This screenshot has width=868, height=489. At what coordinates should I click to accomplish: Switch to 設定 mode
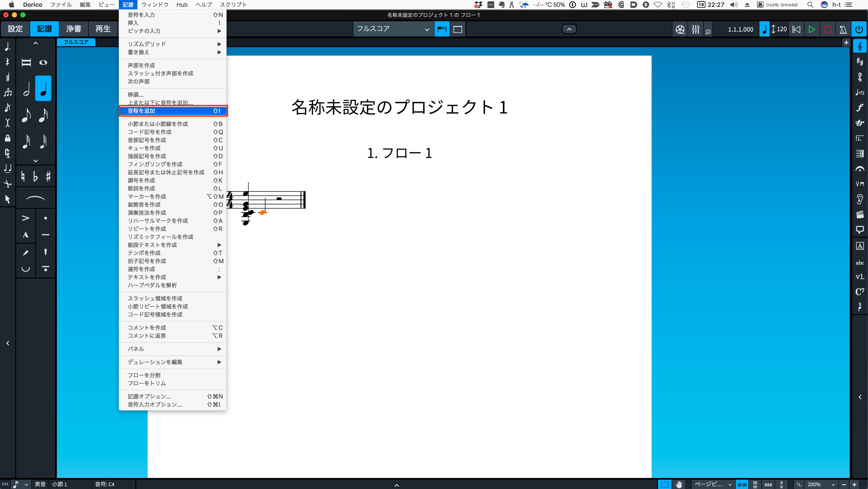point(15,29)
